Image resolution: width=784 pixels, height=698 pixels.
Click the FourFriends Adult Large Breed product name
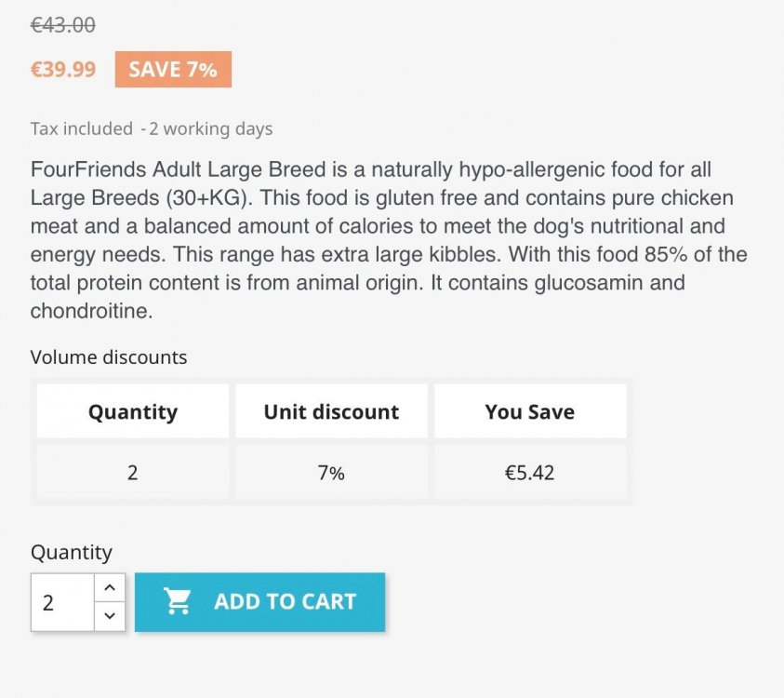(x=179, y=170)
